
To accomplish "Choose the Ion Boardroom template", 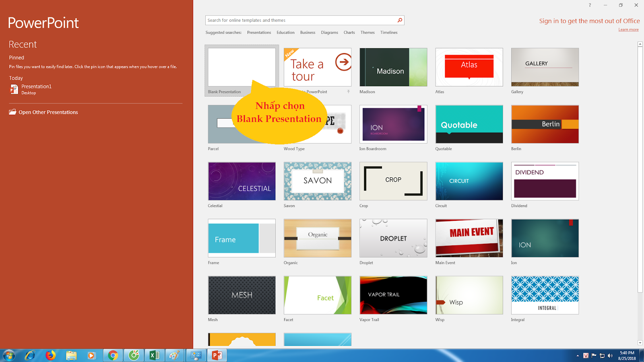I will 393,124.
